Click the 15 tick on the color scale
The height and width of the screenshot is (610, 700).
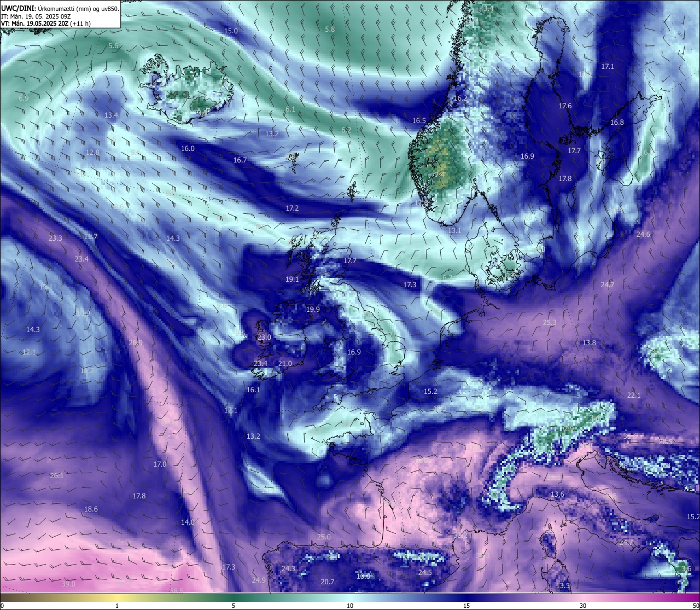[x=466, y=606]
